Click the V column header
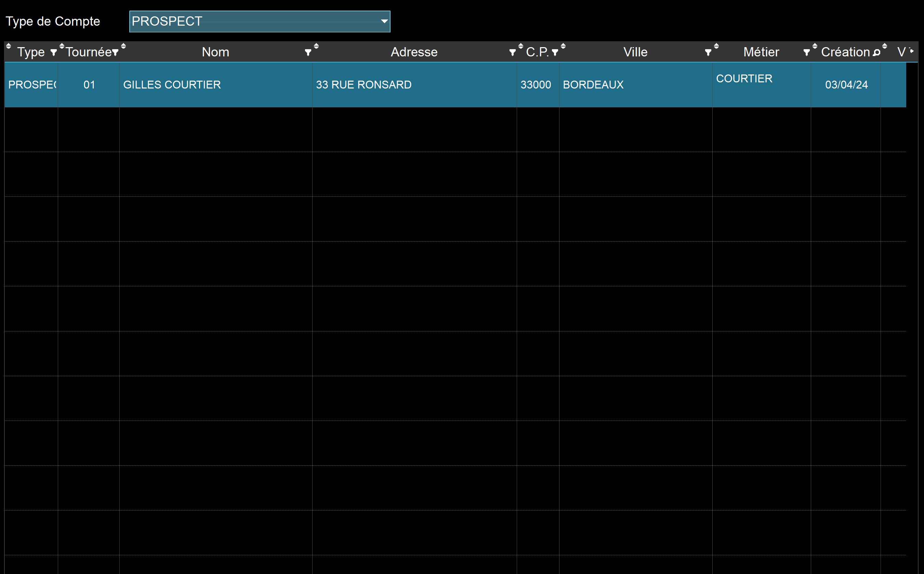The image size is (924, 574). point(901,52)
